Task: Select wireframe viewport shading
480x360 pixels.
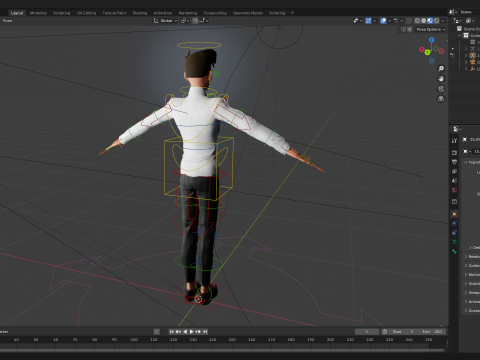Action: tap(417, 21)
